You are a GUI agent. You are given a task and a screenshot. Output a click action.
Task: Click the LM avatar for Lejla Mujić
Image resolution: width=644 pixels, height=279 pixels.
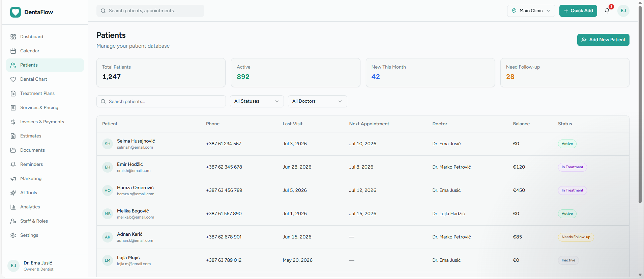tap(108, 260)
